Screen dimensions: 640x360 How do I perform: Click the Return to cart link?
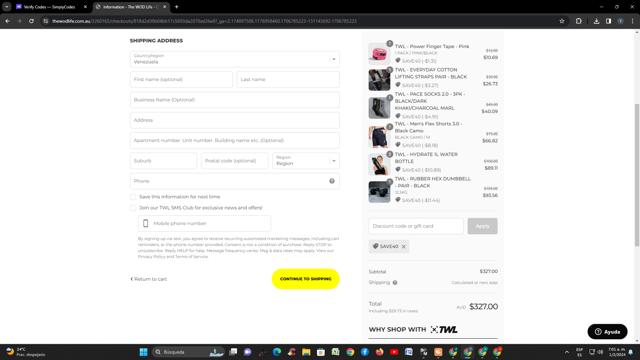pyautogui.click(x=149, y=279)
